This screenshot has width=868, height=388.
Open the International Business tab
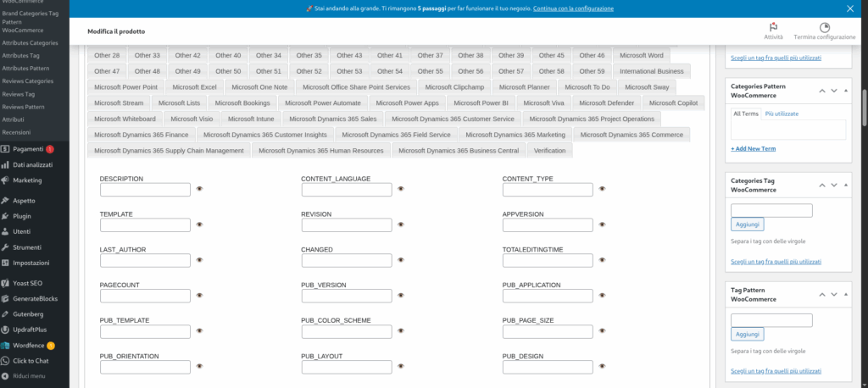652,71
